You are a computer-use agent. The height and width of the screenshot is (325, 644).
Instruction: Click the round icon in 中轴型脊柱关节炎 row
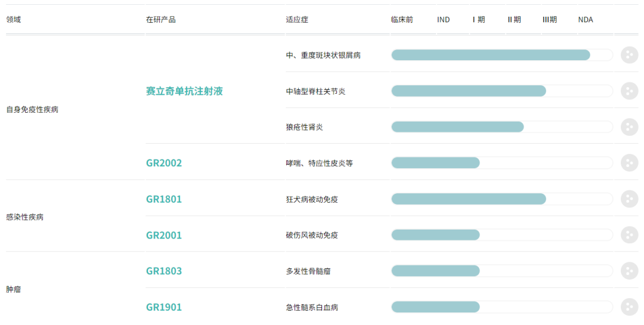[629, 91]
